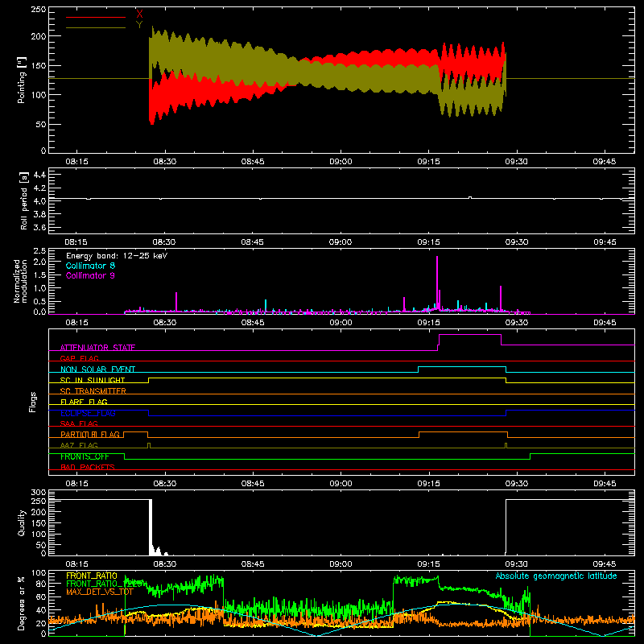This screenshot has width=644, height=644.
Task: Click the 09:00 label under the Pointing plot
Action: (341, 162)
